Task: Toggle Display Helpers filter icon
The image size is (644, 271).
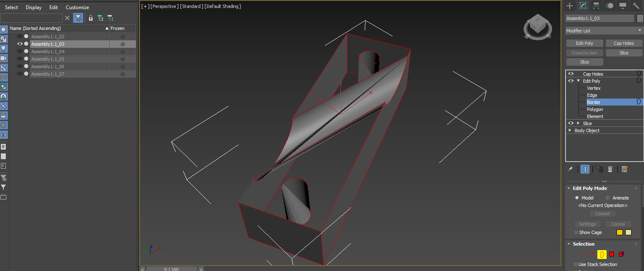Action: (4, 68)
